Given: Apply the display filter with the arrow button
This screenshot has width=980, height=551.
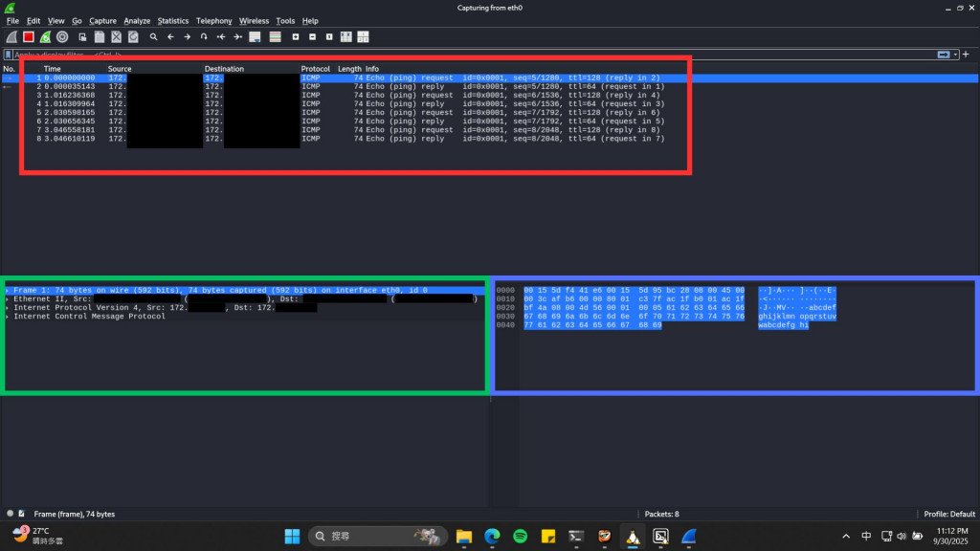Looking at the screenshot, I should [943, 55].
